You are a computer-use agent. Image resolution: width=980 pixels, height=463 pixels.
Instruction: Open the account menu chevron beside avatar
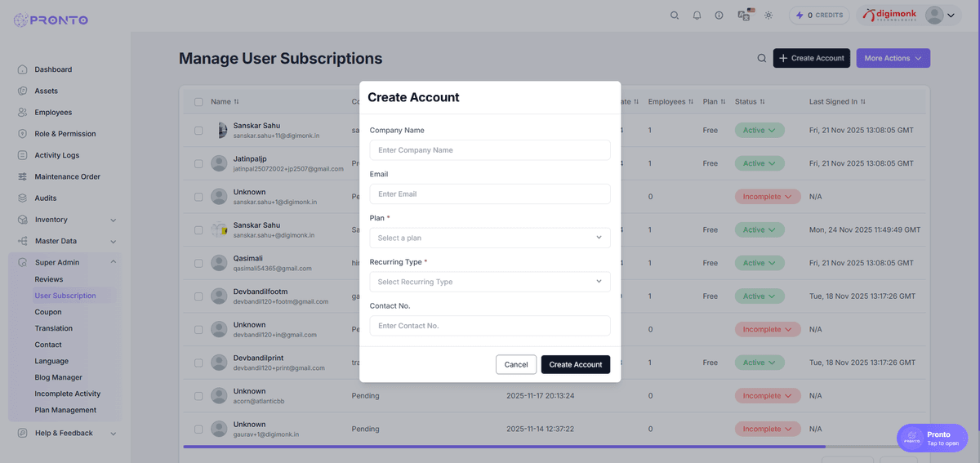[951, 16]
